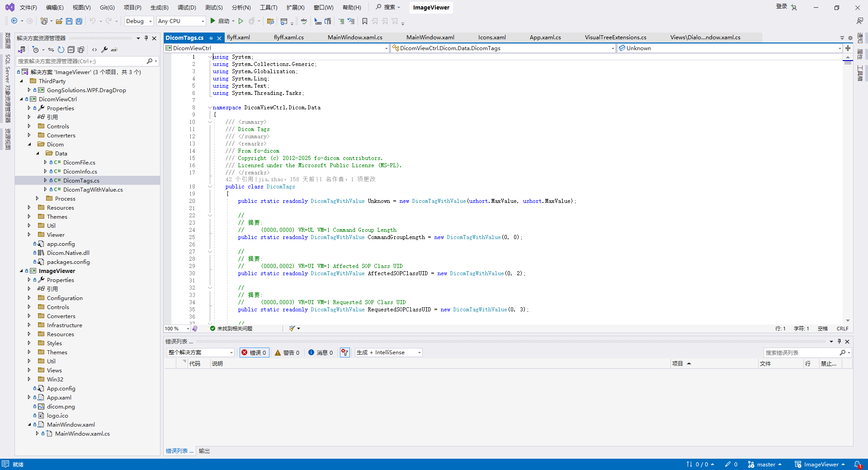Toggle Show All Files in Solution Explorer
This screenshot has height=470, width=868.
[x=81, y=50]
